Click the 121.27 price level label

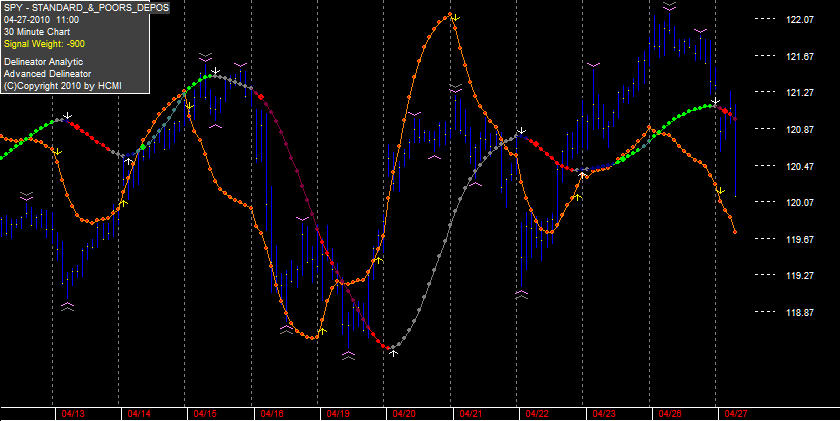800,93
